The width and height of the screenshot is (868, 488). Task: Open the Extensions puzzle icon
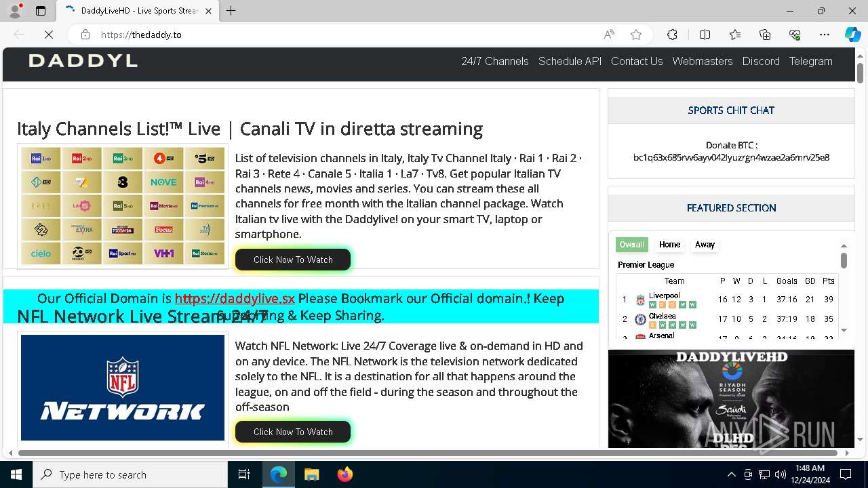pos(672,35)
